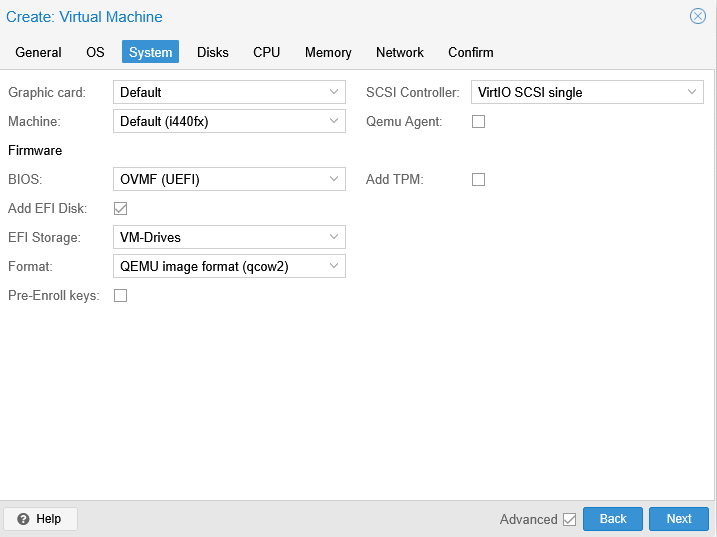Open the CPU tab
717x537 pixels.
coord(267,52)
